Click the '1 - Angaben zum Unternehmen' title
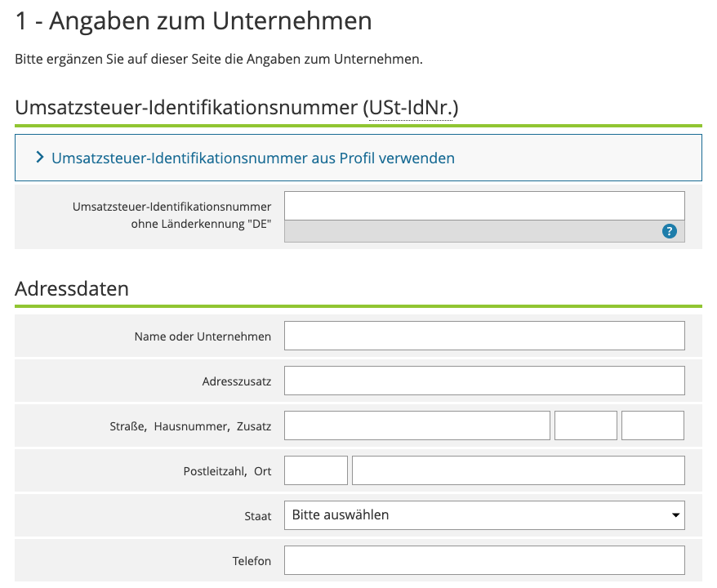This screenshot has height=588, width=717. (x=194, y=21)
